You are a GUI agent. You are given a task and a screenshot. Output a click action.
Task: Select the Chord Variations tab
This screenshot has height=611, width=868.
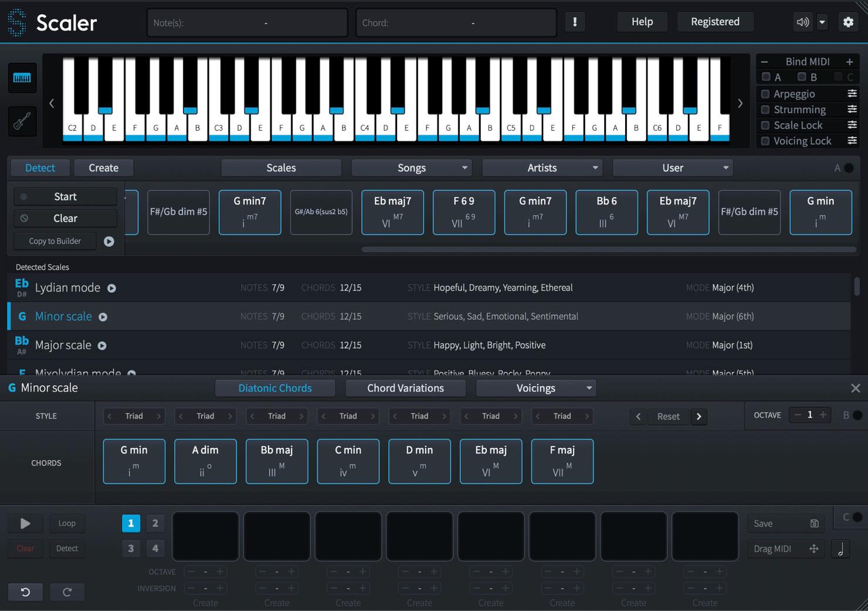click(405, 388)
